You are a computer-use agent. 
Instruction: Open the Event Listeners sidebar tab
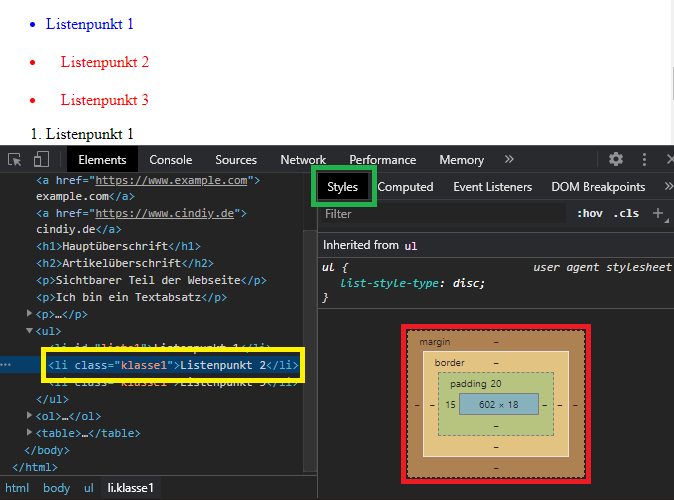pyautogui.click(x=493, y=187)
